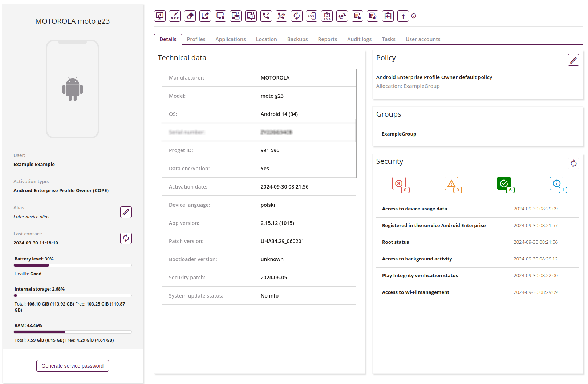Screen dimensions: 588x384
Task: Click the user name Example Example
Action: coord(34,165)
